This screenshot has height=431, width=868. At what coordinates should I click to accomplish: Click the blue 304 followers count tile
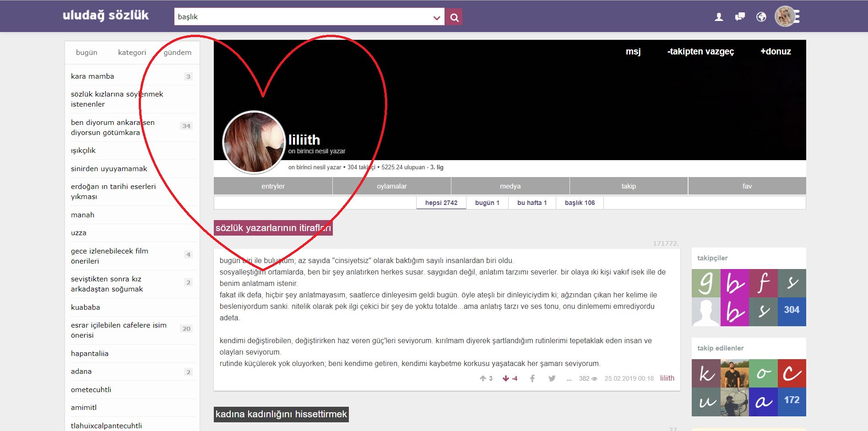tap(792, 310)
